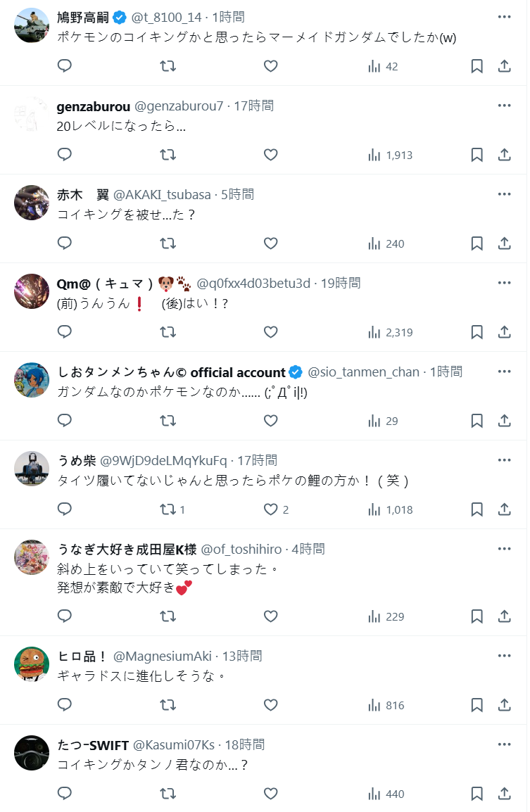The width and height of the screenshot is (530, 812).
Task: Open @genzaburou7 profile handle link
Action: [179, 106]
